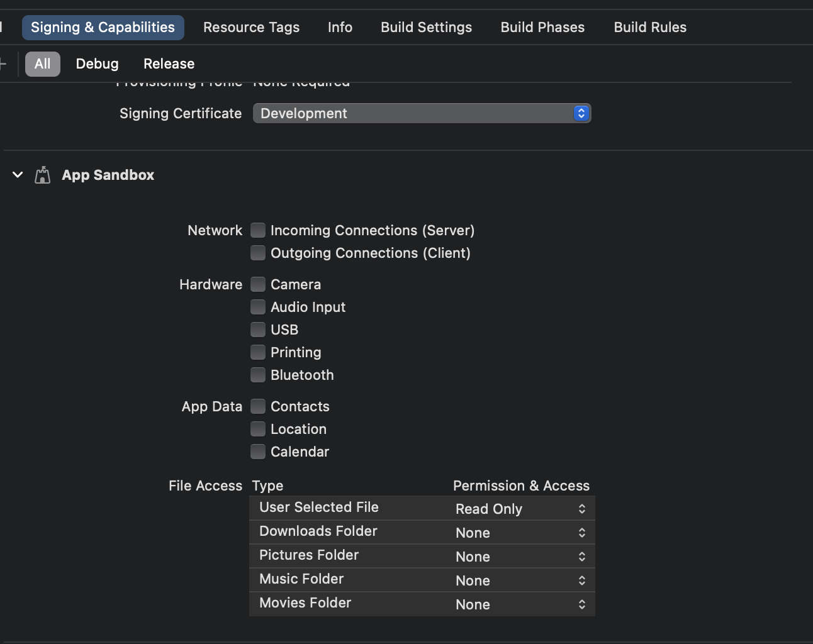Enable Incoming Connections (Server)
813x644 pixels.
pos(258,230)
